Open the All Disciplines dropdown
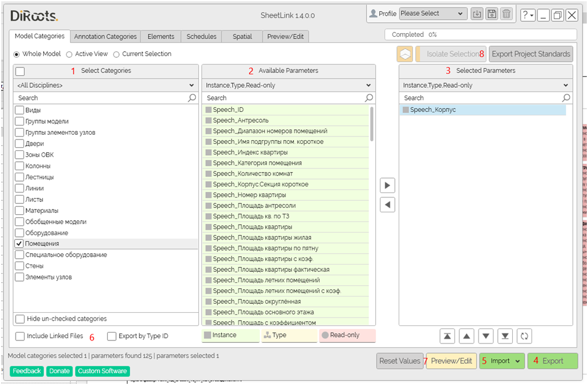Screen dimensions: 588x385 tap(105, 85)
